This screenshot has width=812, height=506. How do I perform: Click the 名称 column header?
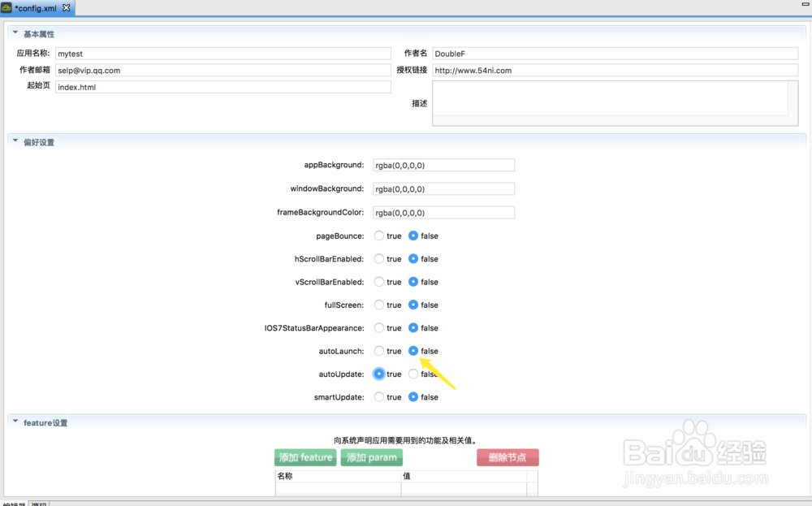pos(338,476)
